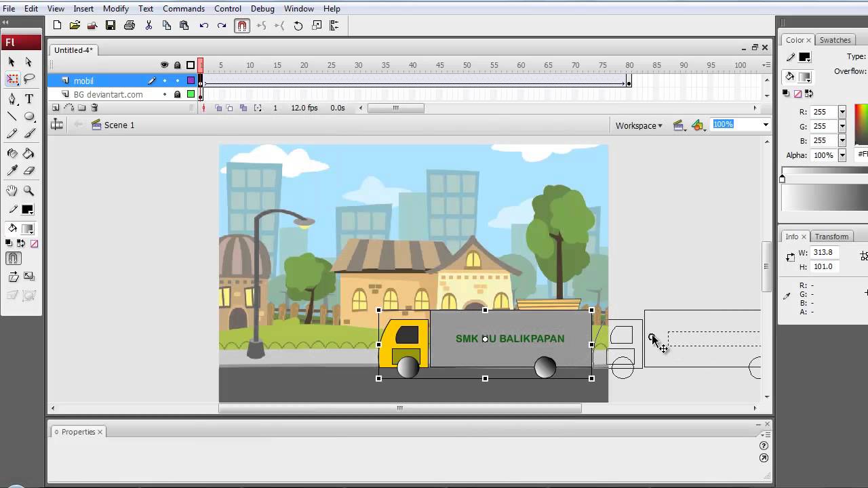Open the stroke color swatch in tools panel
The height and width of the screenshot is (488, 868).
tap(28, 209)
